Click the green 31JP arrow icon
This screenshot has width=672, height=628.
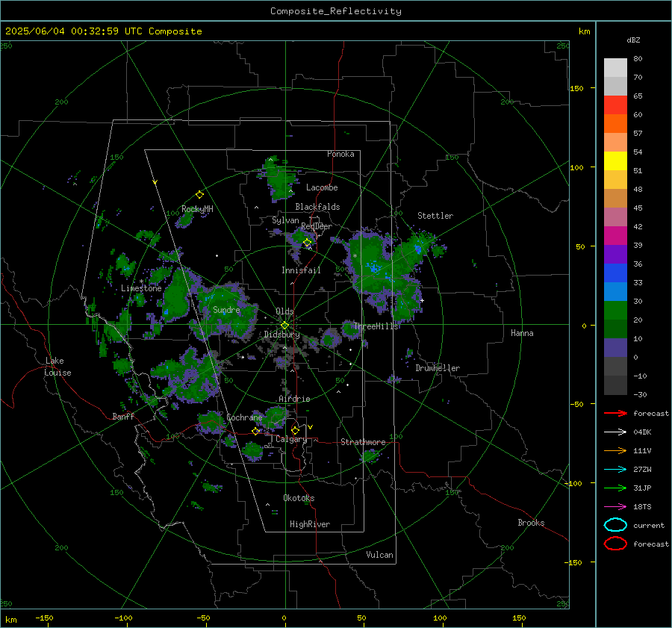click(615, 488)
